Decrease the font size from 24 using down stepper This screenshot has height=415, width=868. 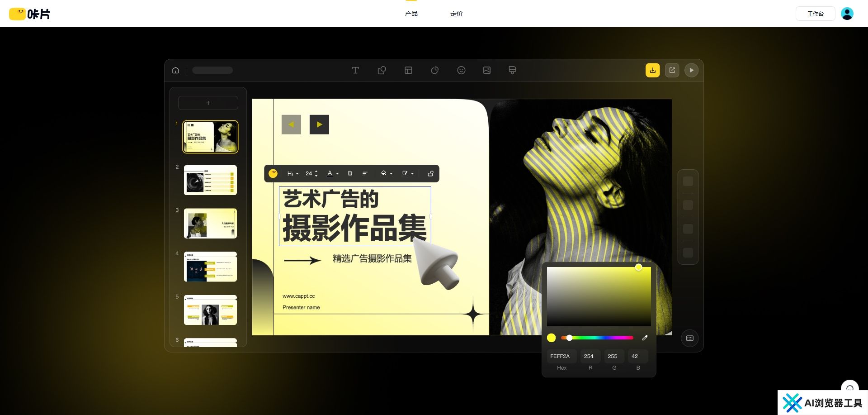tap(316, 176)
